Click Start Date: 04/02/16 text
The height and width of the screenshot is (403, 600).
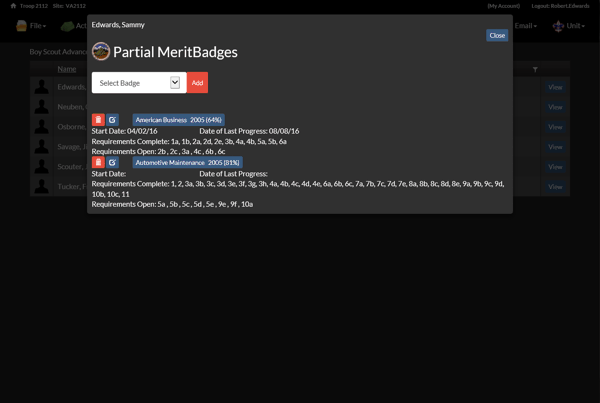124,131
